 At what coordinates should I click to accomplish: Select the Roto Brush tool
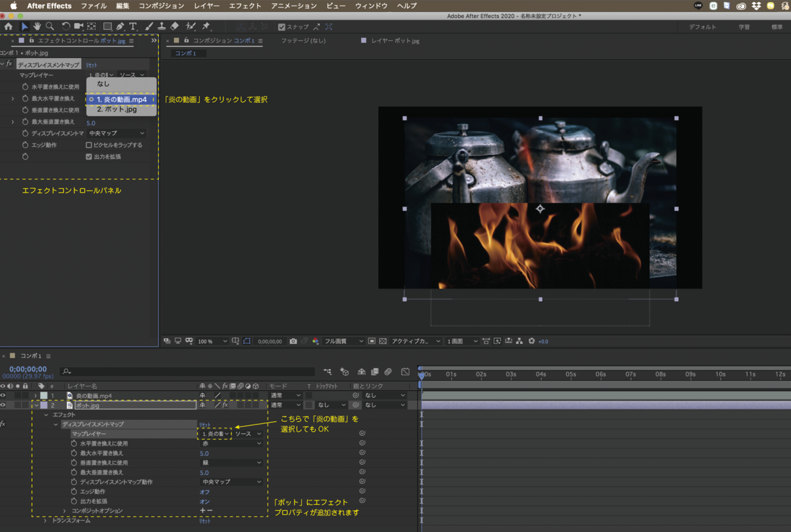pos(191,26)
